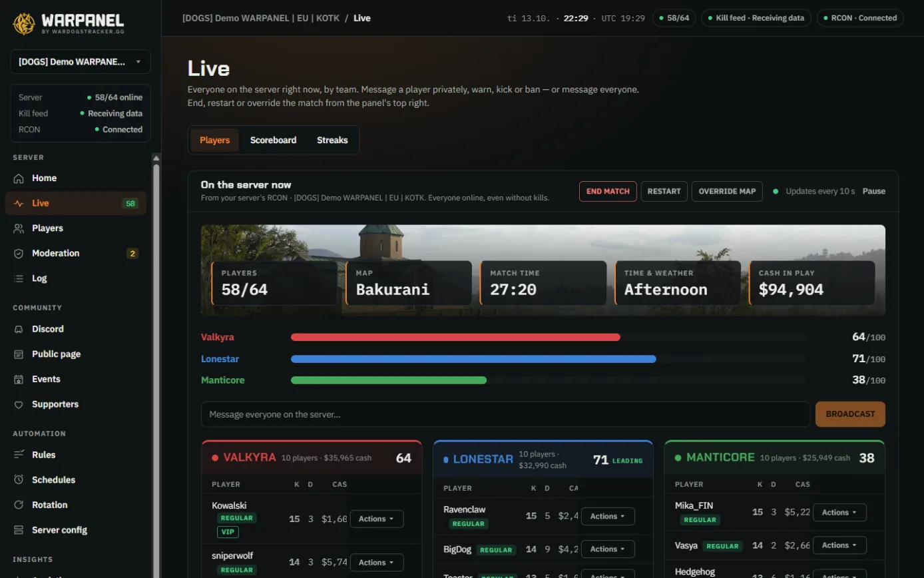Viewport: 924px width, 578px height.
Task: Open Actions dropdown for Vasya
Action: pos(839,545)
